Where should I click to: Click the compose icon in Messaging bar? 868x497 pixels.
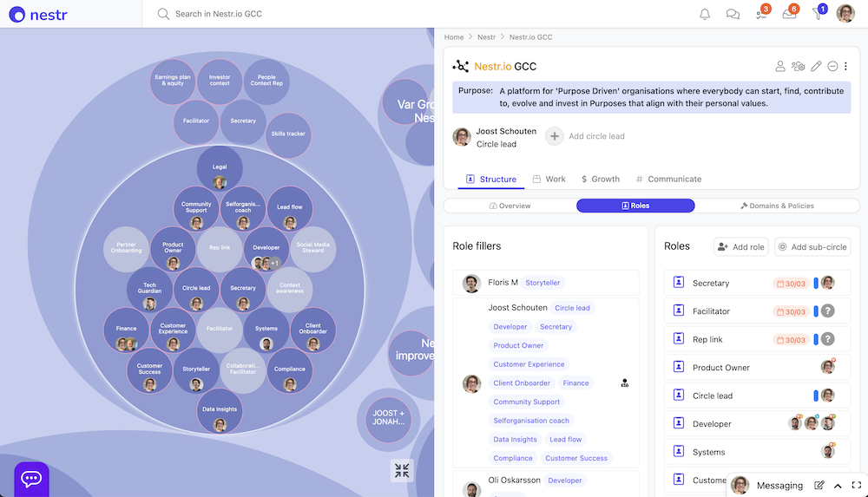click(819, 486)
